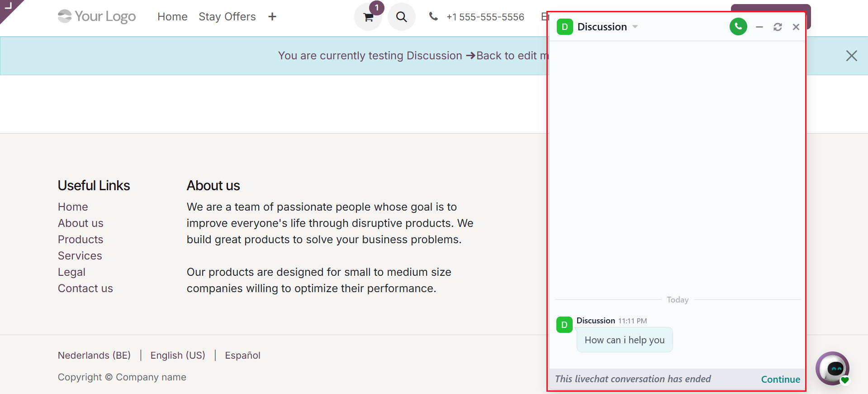Open the shopping cart icon

[x=368, y=17]
